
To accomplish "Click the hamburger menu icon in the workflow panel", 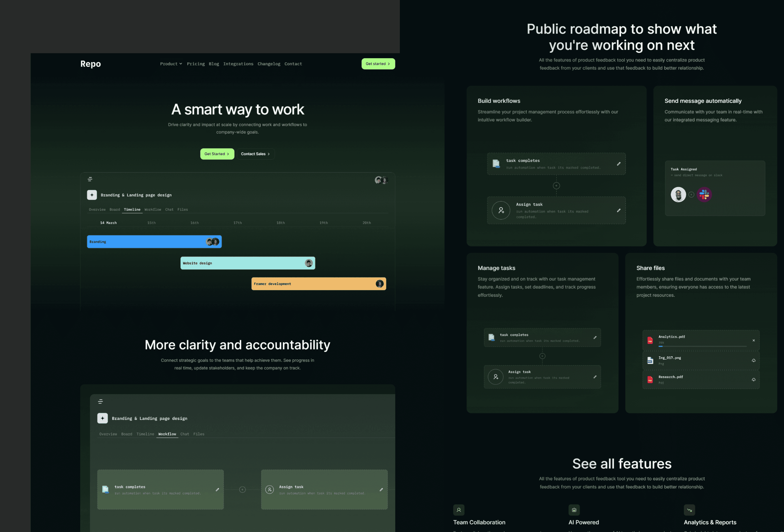I will coord(100,402).
